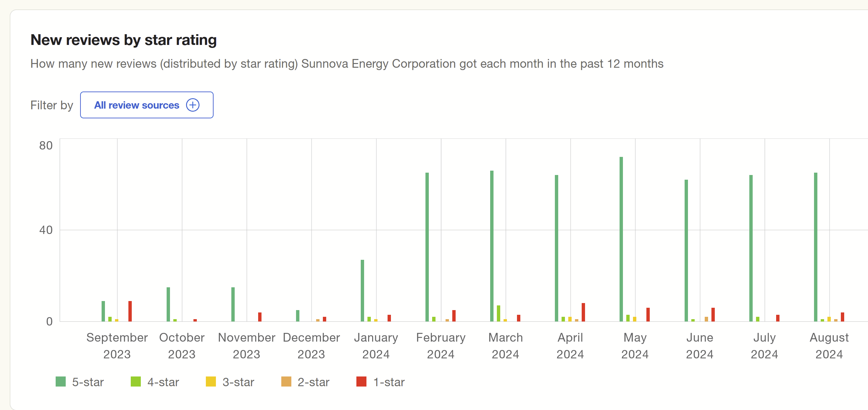Toggle 3-star legend color square
The height and width of the screenshot is (410, 868).
pyautogui.click(x=211, y=382)
